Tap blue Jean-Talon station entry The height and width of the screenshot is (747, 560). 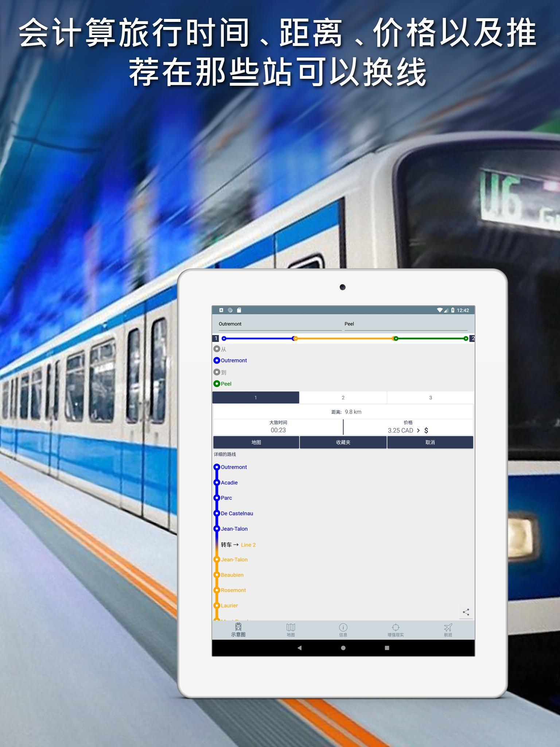coord(234,529)
